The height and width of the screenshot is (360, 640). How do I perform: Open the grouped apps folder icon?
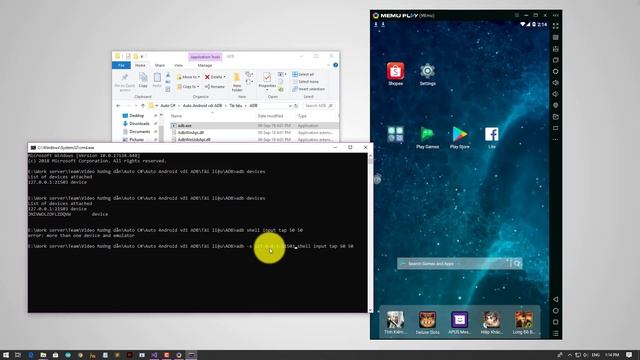pyautogui.click(x=395, y=134)
